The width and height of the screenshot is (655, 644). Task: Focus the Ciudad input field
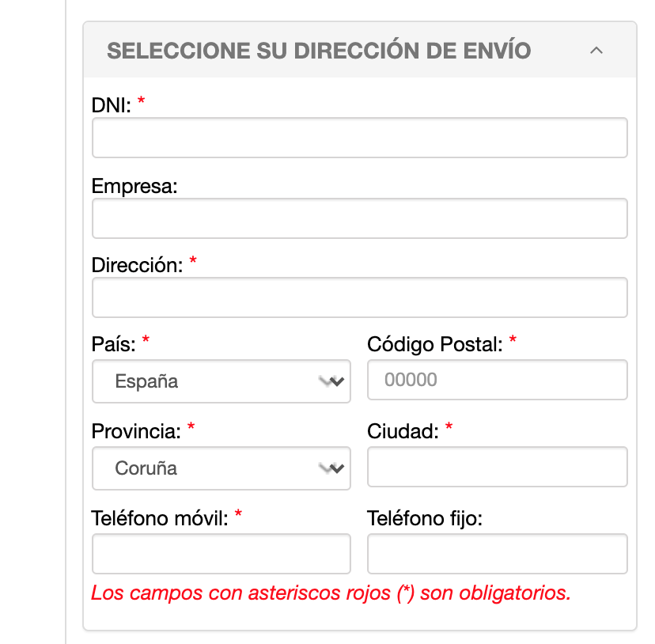[497, 467]
